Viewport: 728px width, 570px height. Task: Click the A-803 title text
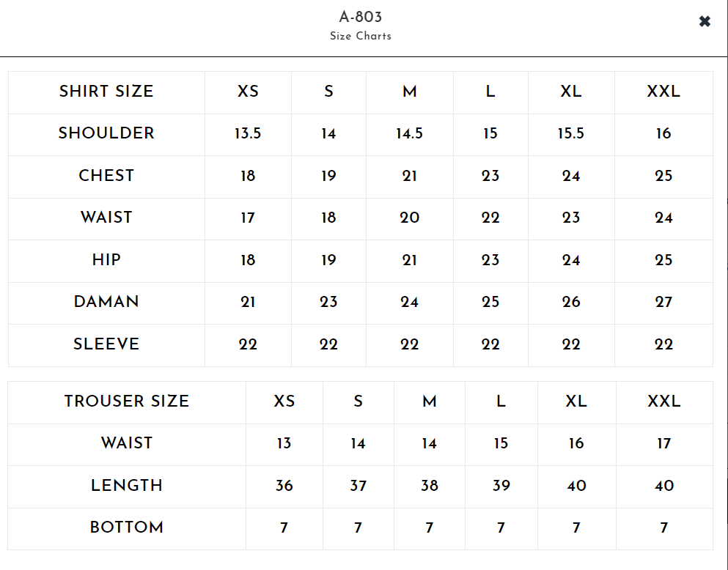click(x=360, y=17)
